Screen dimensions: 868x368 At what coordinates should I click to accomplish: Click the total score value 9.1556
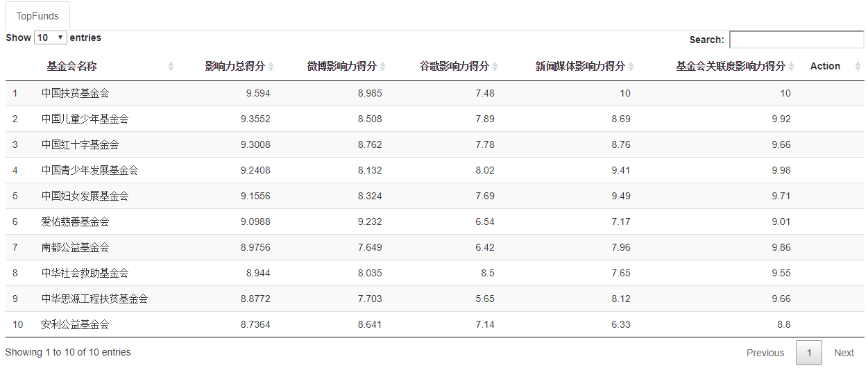[255, 196]
